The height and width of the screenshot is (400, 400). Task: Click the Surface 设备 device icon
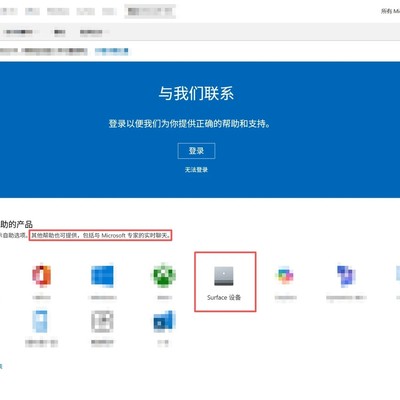click(x=224, y=276)
